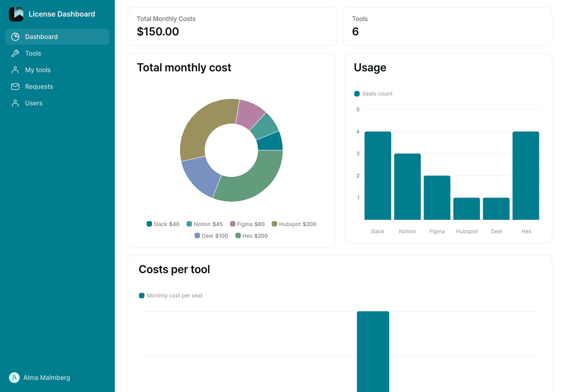Click the Dashboard pie chart icon
This screenshot has width=565, height=392.
tap(15, 37)
